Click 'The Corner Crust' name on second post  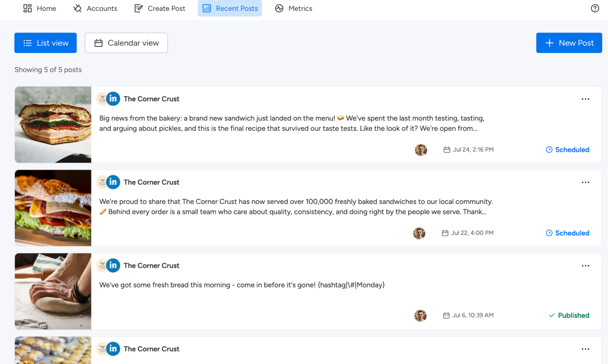point(151,182)
